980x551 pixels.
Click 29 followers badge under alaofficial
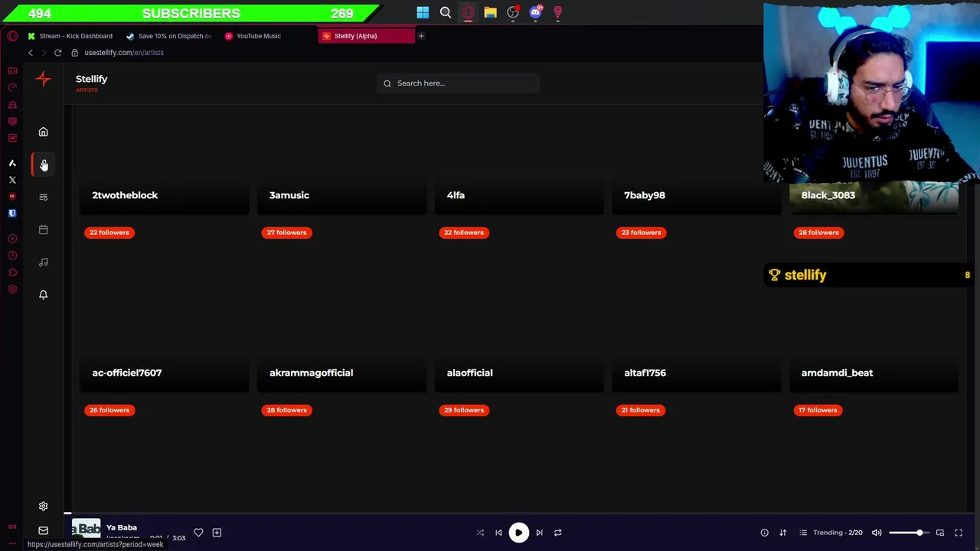(464, 410)
